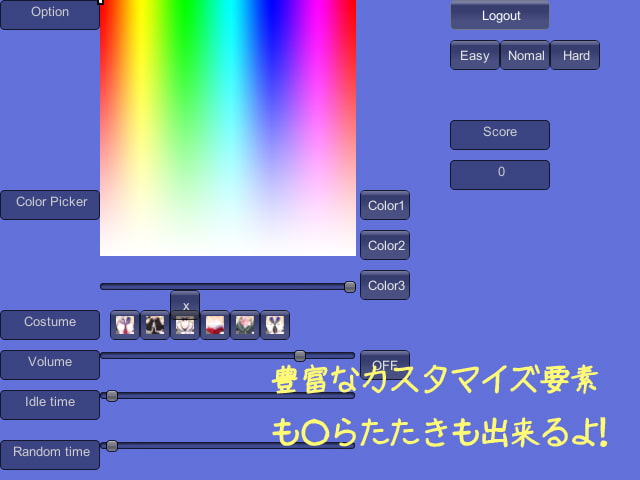Click the Idle time slider handle
The width and height of the screenshot is (640, 480).
112,396
